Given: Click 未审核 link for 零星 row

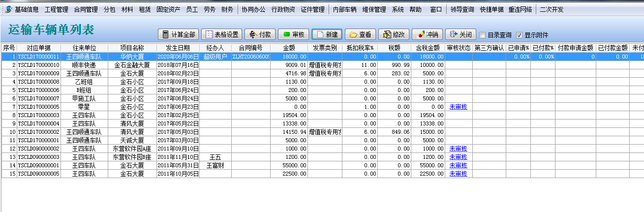Looking at the screenshot, I should pyautogui.click(x=458, y=107).
